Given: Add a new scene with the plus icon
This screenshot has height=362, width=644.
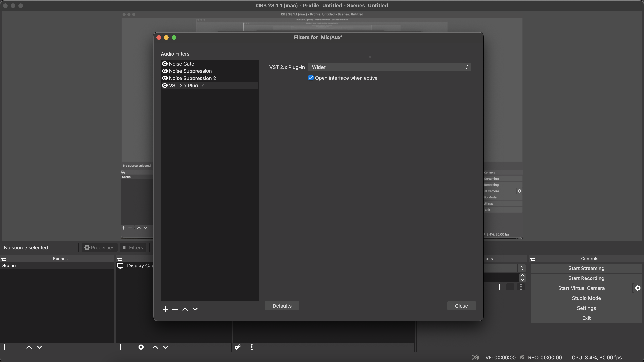Looking at the screenshot, I should point(4,347).
